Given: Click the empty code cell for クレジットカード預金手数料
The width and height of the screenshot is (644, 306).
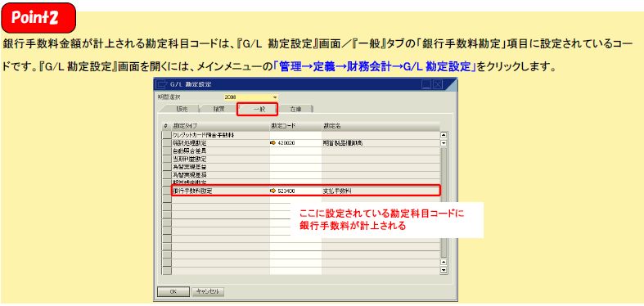Looking at the screenshot, I should (x=295, y=135).
